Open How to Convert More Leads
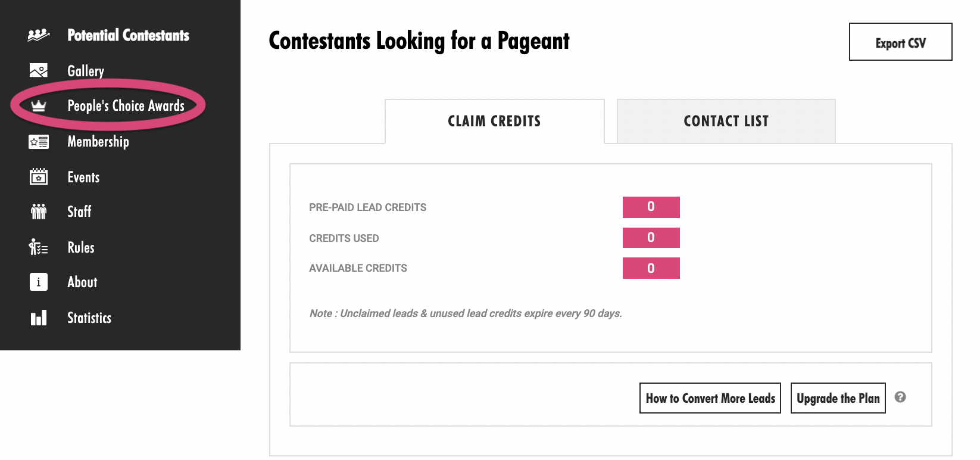 click(x=710, y=398)
